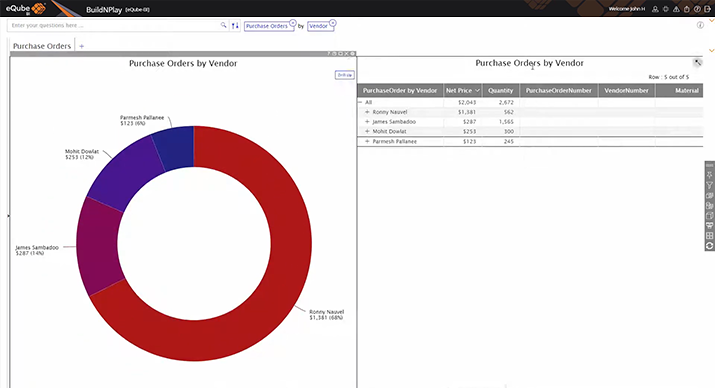The image size is (715, 388).
Task: Click the info icon beside search bar
Action: pyautogui.click(x=700, y=25)
